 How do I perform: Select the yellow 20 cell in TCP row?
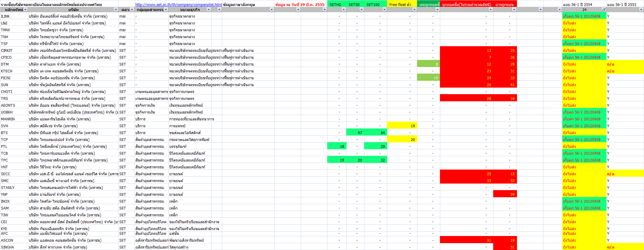tap(402, 139)
